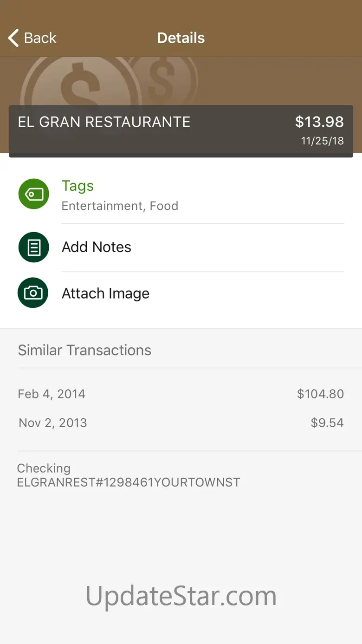Click the Add Notes document icon
The image size is (362, 644).
coord(33,247)
